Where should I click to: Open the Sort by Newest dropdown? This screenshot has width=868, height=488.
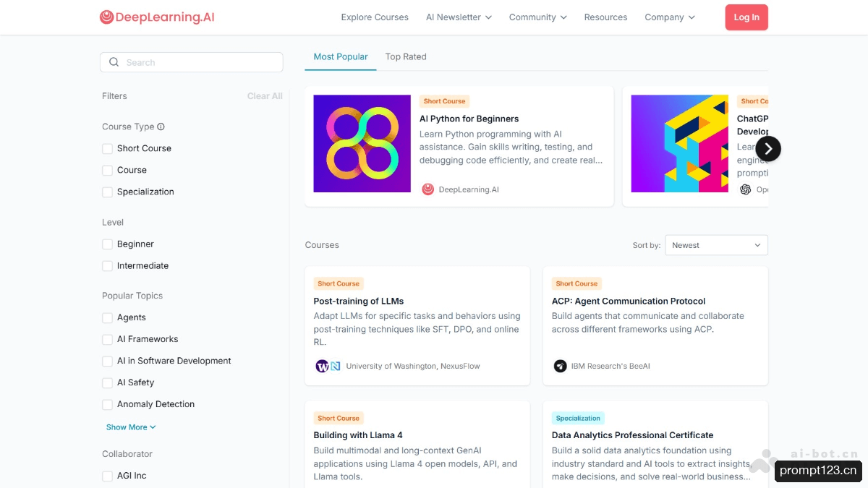pyautogui.click(x=716, y=245)
